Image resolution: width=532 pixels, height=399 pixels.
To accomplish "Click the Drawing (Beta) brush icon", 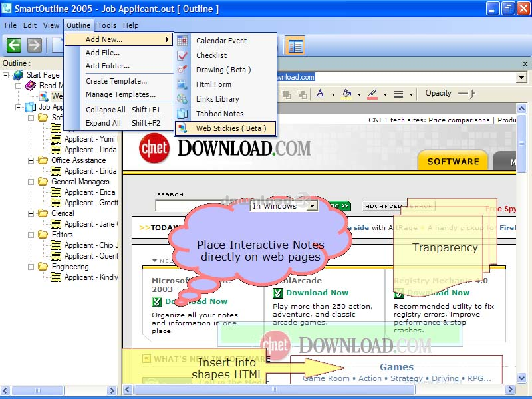I will [182, 70].
